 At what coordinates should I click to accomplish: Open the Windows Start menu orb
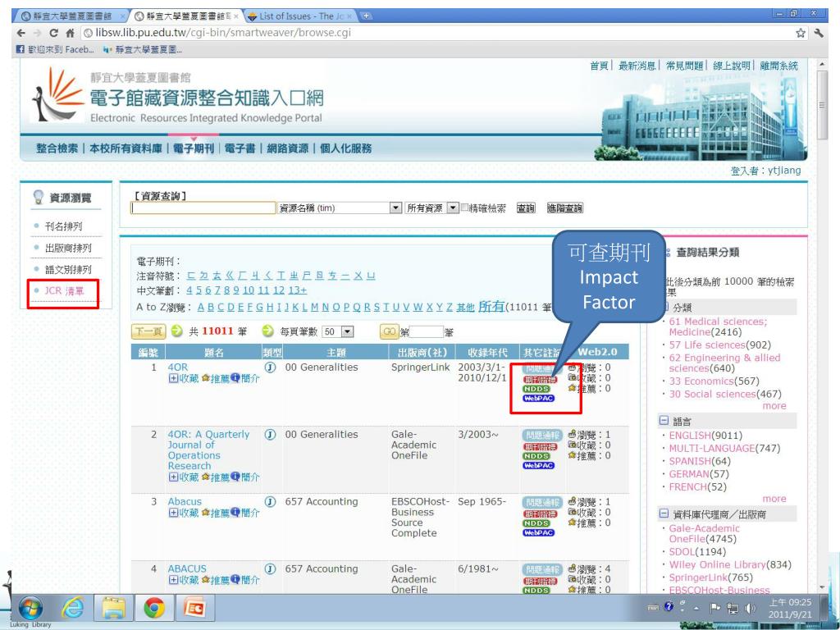pyautogui.click(x=30, y=609)
